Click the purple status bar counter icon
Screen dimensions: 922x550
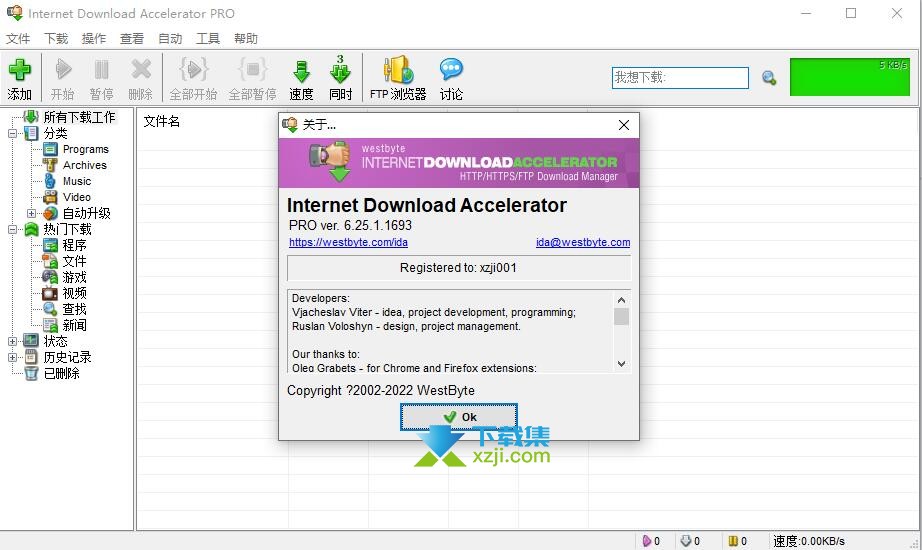(x=647, y=541)
